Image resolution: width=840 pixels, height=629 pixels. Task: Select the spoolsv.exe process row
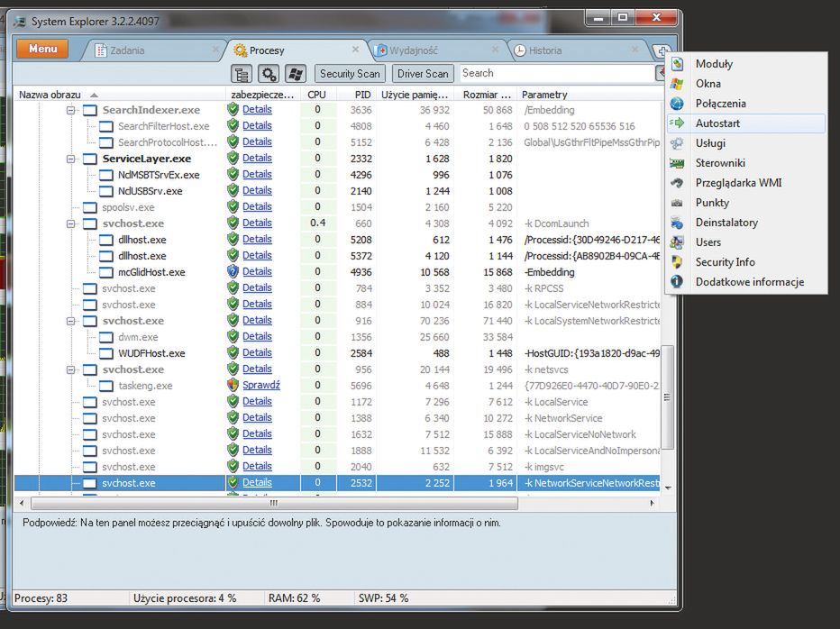337,207
